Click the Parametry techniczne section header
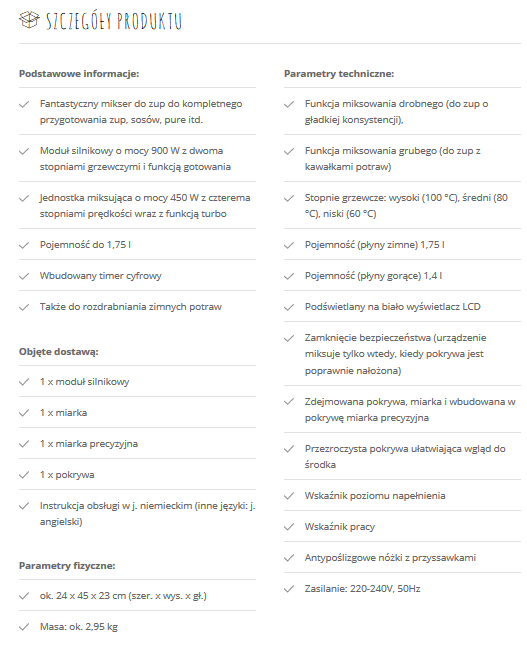527x659 pixels. (339, 74)
